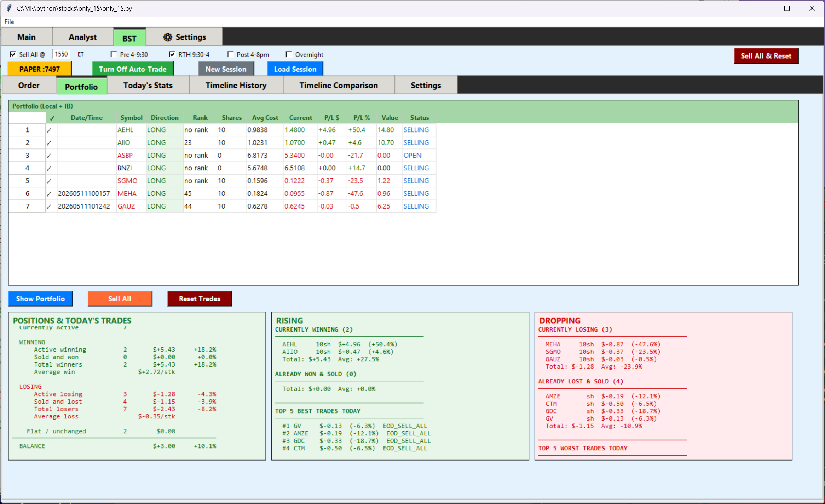Open the lower Settings sub-tab
The image size is (825, 504).
coord(426,85)
